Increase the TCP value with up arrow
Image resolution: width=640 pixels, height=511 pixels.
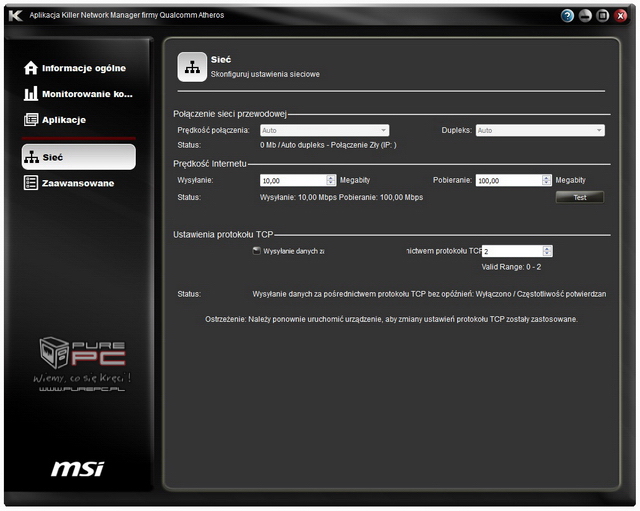(547, 248)
